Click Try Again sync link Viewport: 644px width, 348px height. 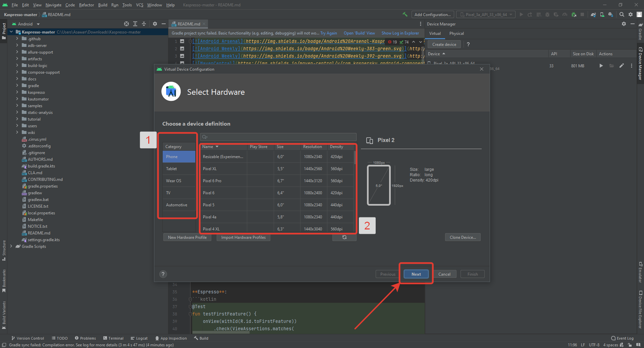point(328,33)
